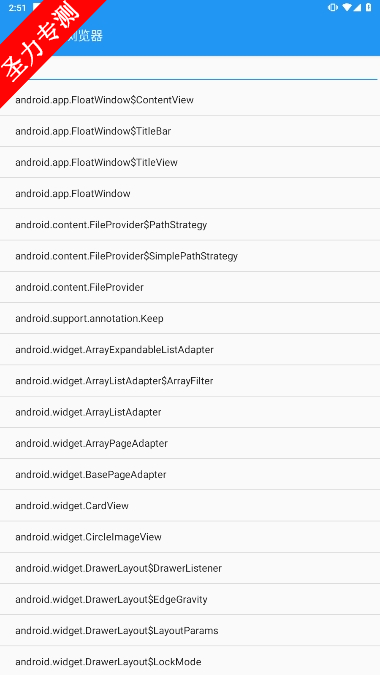The image size is (380, 675).
Task: Choose the android.app.FloatWindow list row
Action: coord(190,193)
